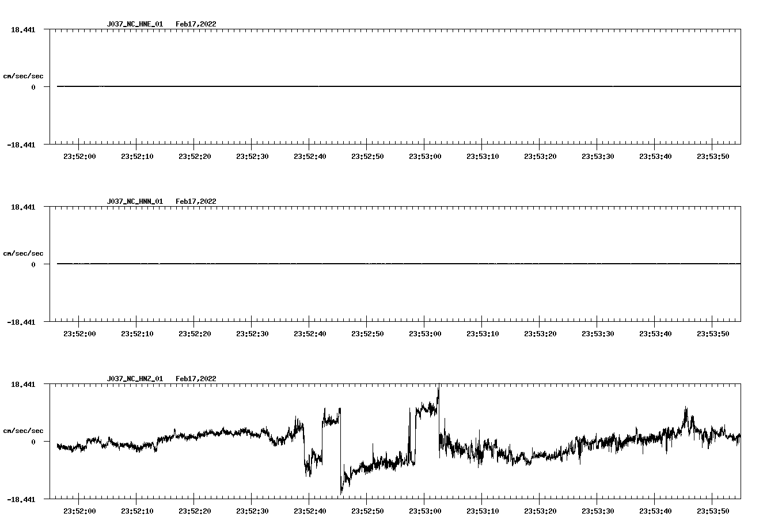Click the 23:52:40 time label under HNZ plot
782x532 pixels.
(x=310, y=511)
